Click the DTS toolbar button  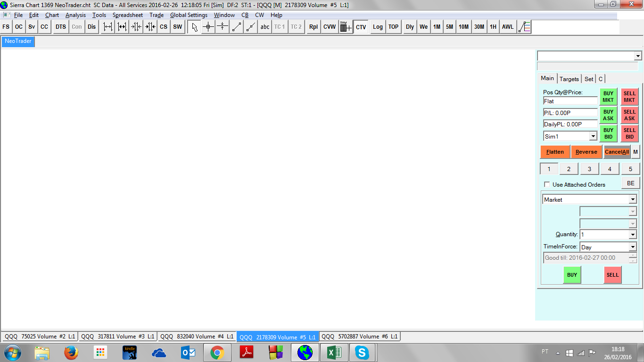[61, 27]
